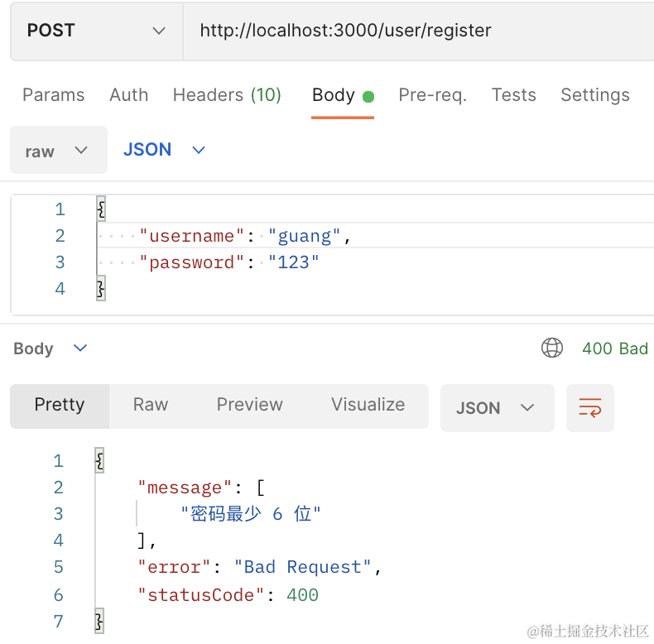Open the response JSON format dropdown
The height and width of the screenshot is (644, 654).
click(x=497, y=407)
